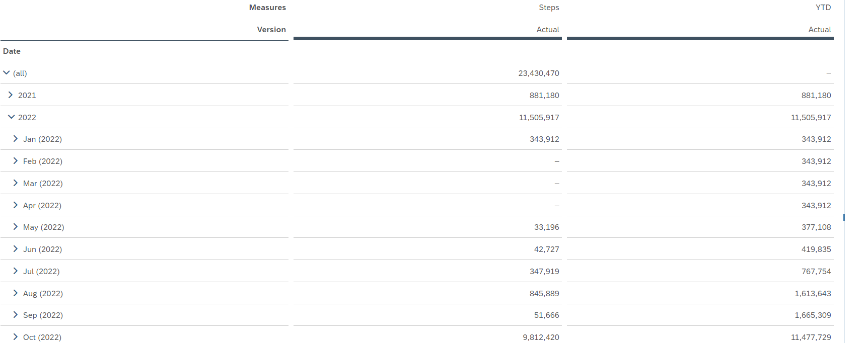Expand Sep (2022) month row

[x=16, y=315]
